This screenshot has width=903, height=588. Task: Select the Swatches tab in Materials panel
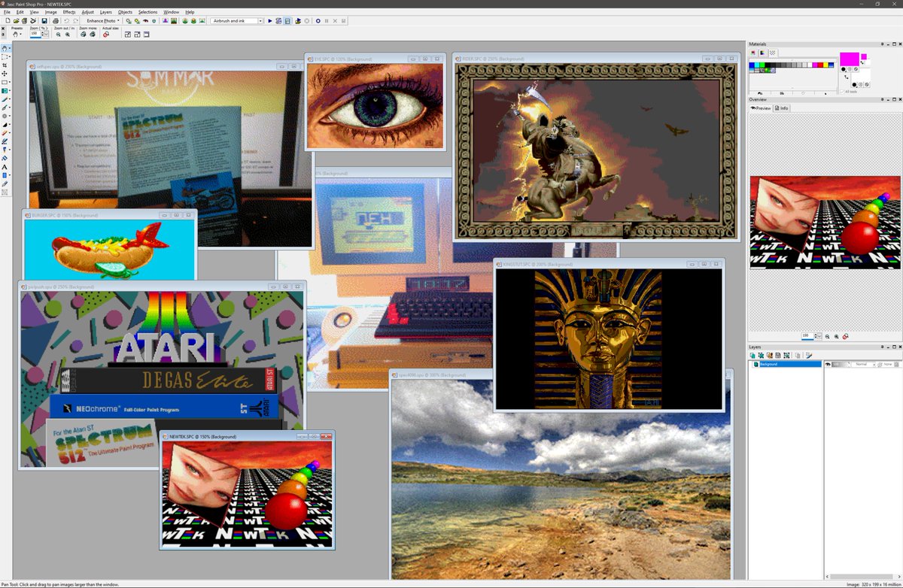pos(772,53)
